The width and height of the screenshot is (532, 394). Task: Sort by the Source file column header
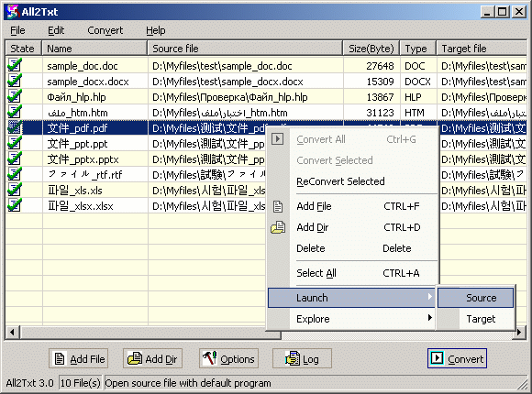point(245,49)
